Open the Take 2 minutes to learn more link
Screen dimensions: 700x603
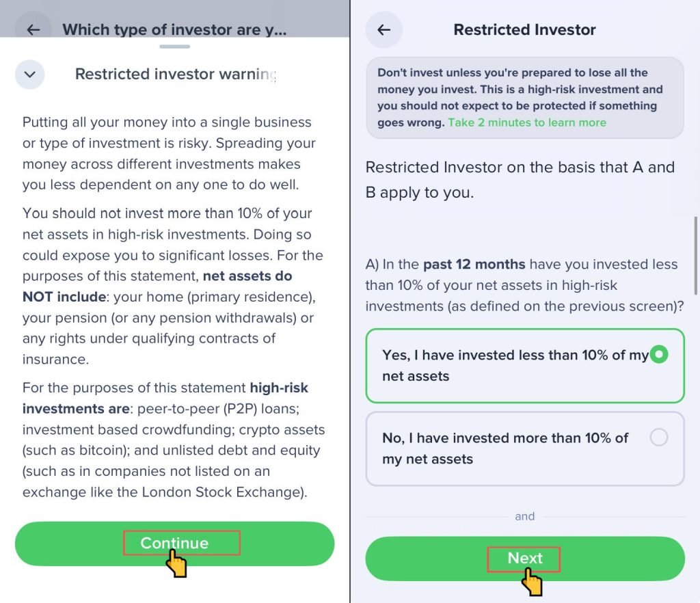(526, 122)
